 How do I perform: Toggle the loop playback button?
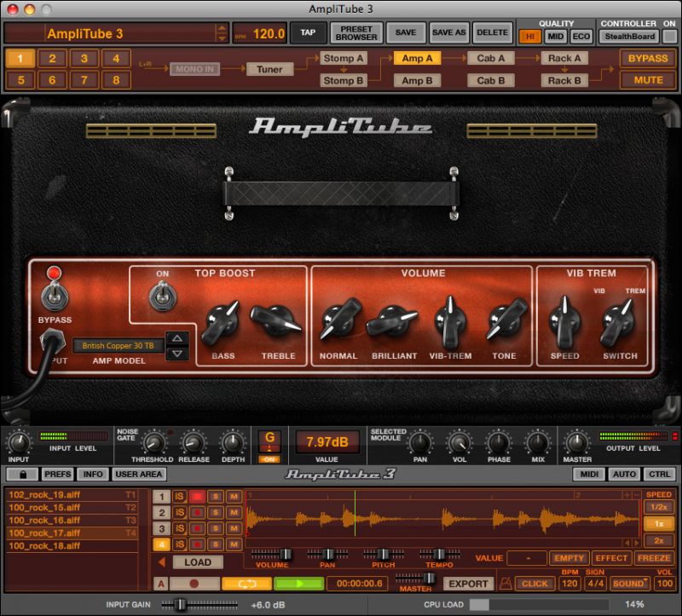pyautogui.click(x=246, y=584)
